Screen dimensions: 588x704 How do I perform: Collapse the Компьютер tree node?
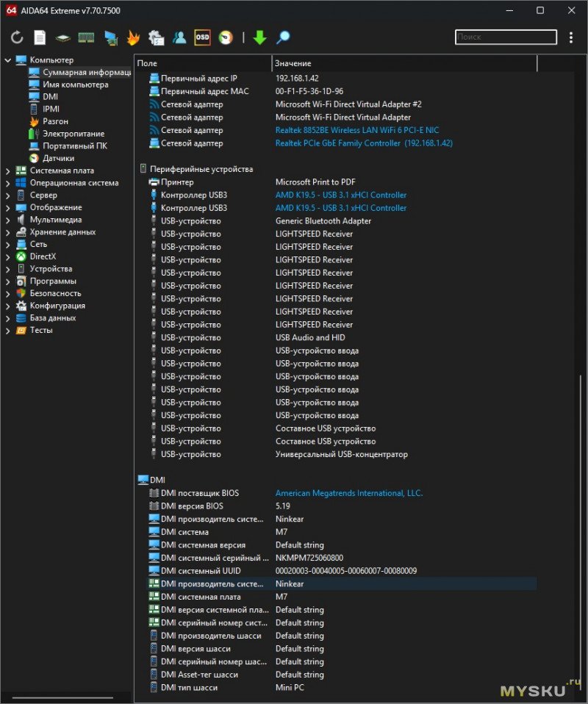click(7, 60)
